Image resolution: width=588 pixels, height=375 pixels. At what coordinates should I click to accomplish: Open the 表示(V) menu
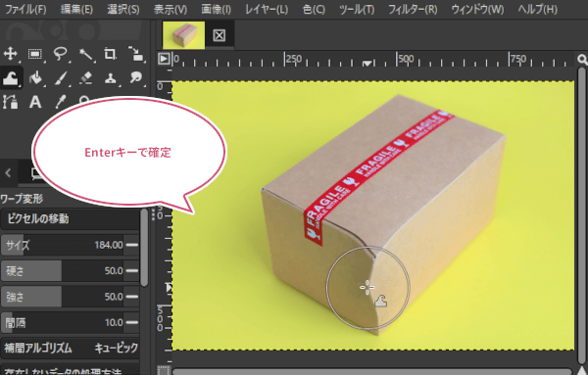pos(171,9)
